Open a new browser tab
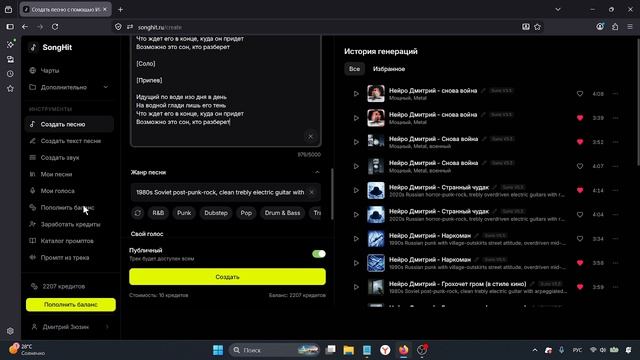The height and width of the screenshot is (360, 640). 120,9
